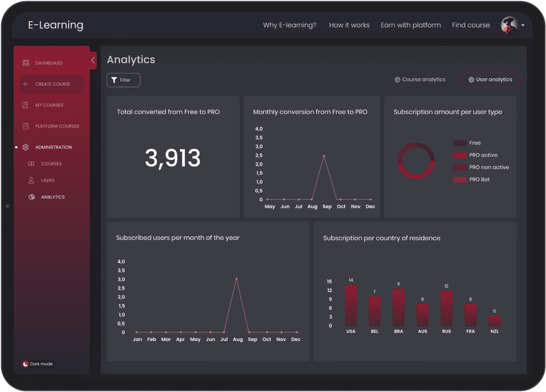Select the My Courses book icon
Viewport: 546px width, 392px height.
coord(26,105)
